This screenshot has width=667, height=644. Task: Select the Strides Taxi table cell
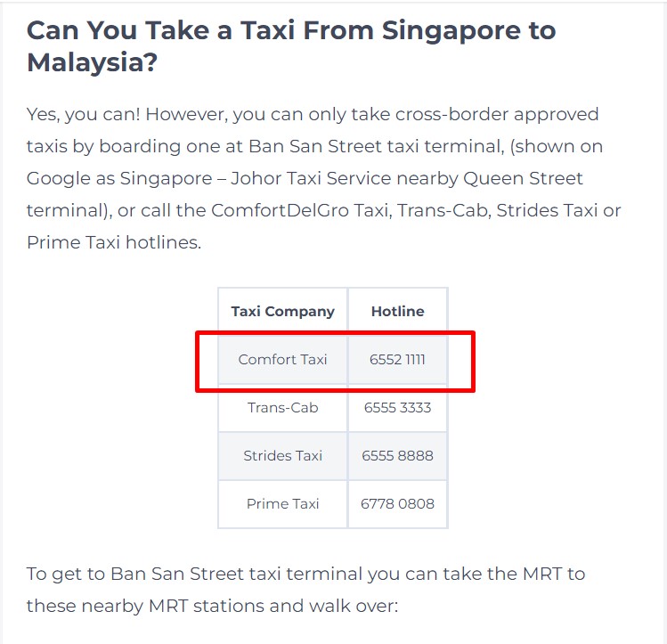click(x=283, y=455)
